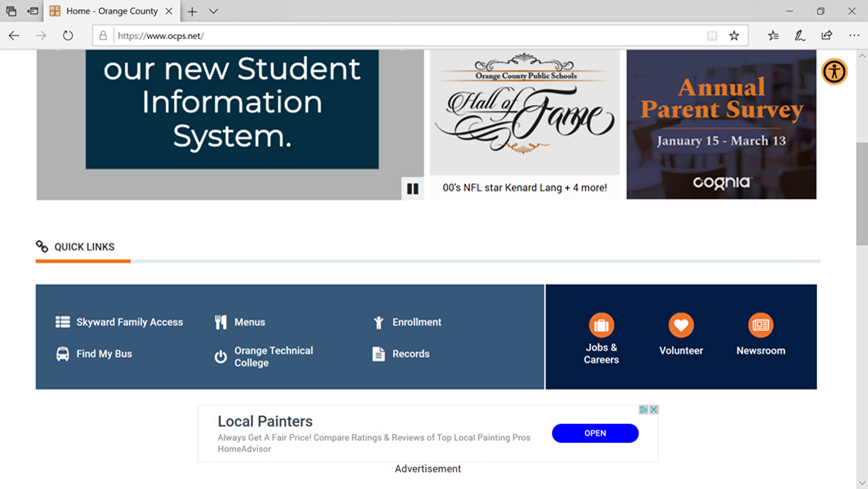Set these tabs aside icon
Viewport: 868px width, 489px height.
[x=33, y=11]
